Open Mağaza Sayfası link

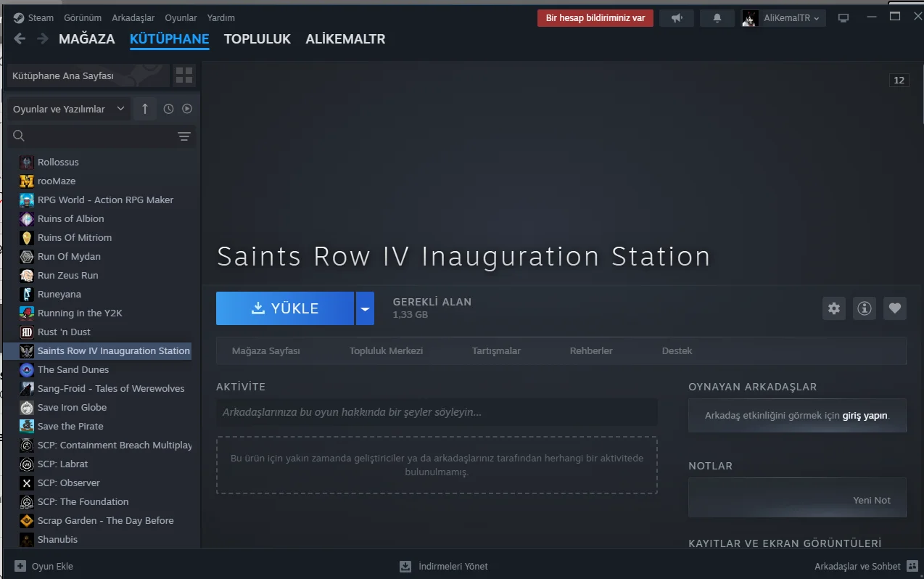(265, 351)
